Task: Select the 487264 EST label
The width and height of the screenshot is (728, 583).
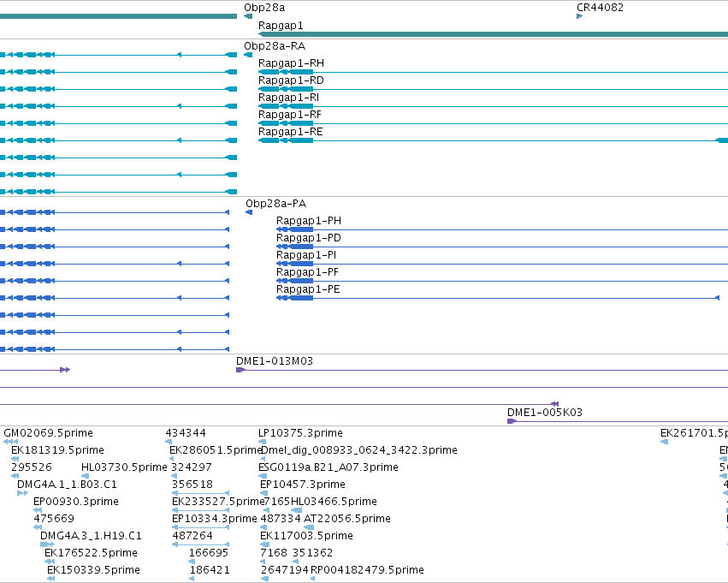Action: pyautogui.click(x=192, y=536)
